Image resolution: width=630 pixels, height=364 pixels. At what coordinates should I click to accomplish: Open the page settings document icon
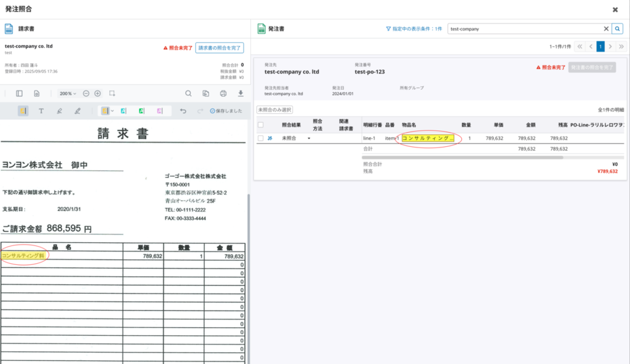[x=36, y=93]
